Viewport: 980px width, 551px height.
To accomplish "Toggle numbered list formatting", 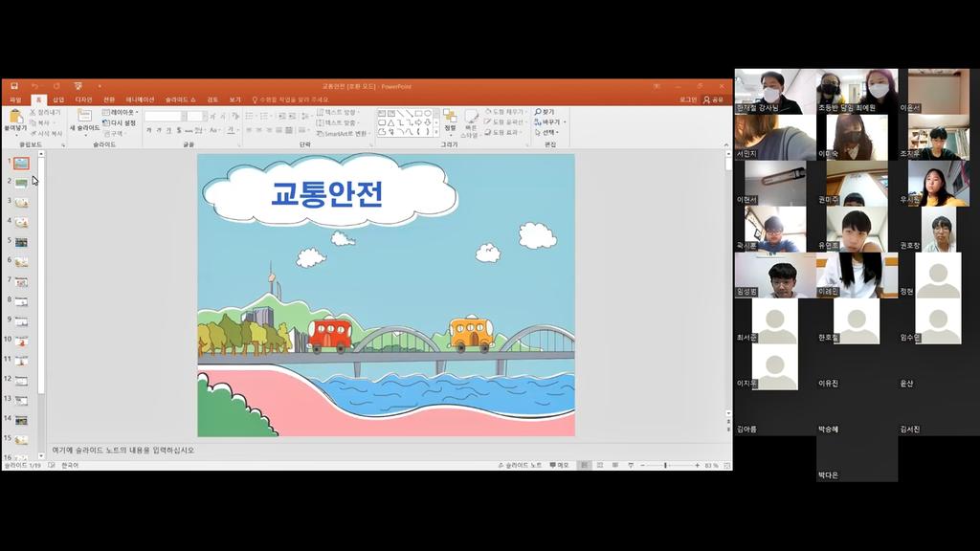I will (x=265, y=116).
